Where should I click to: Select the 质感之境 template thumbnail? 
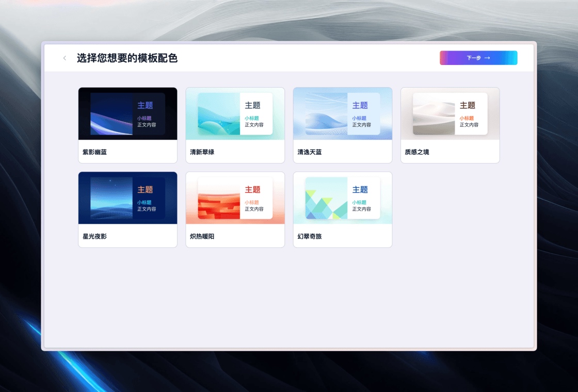tap(450, 113)
